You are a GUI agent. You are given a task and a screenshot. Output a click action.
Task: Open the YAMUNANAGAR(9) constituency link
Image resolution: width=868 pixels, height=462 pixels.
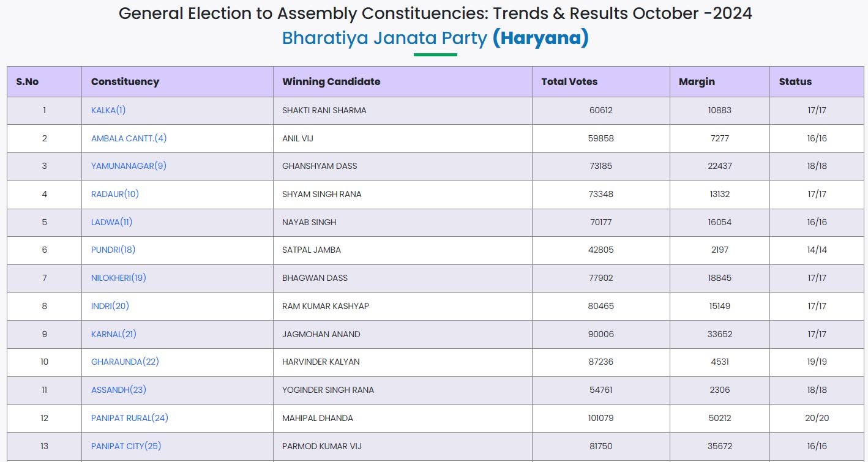pyautogui.click(x=129, y=166)
